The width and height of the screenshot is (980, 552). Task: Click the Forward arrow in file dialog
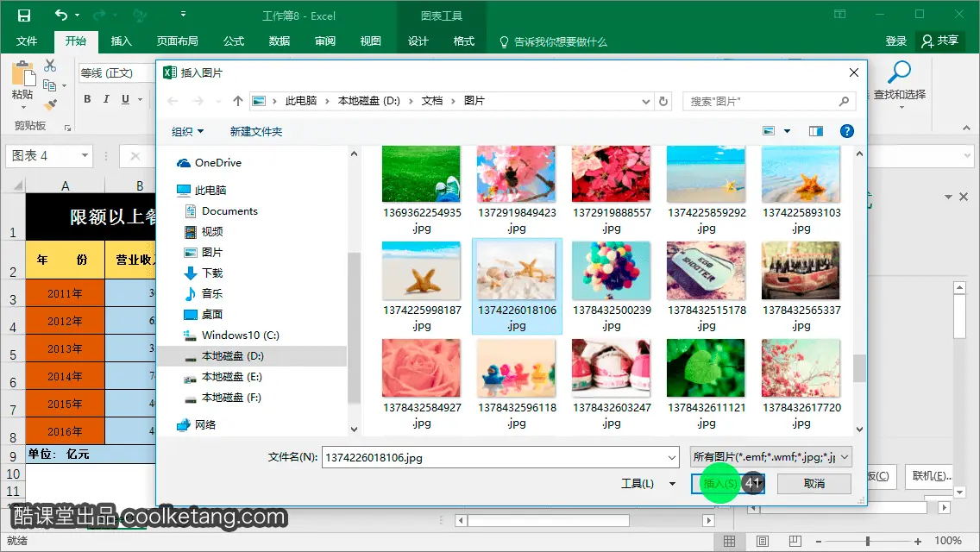198,101
